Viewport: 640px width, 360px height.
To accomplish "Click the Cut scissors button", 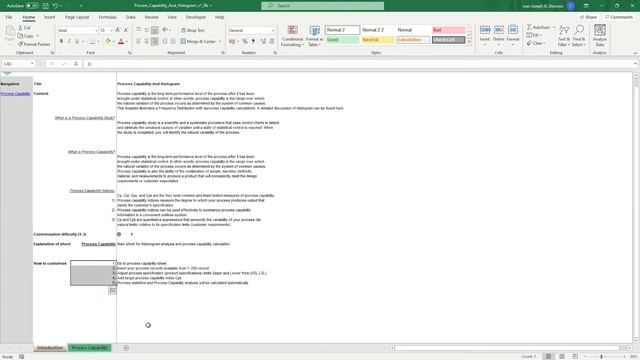I will point(24,27).
